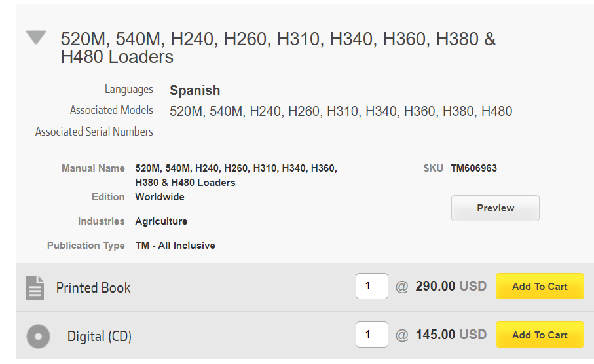Image resolution: width=594 pixels, height=364 pixels.
Task: Click the Digital (CD) label
Action: click(x=100, y=337)
